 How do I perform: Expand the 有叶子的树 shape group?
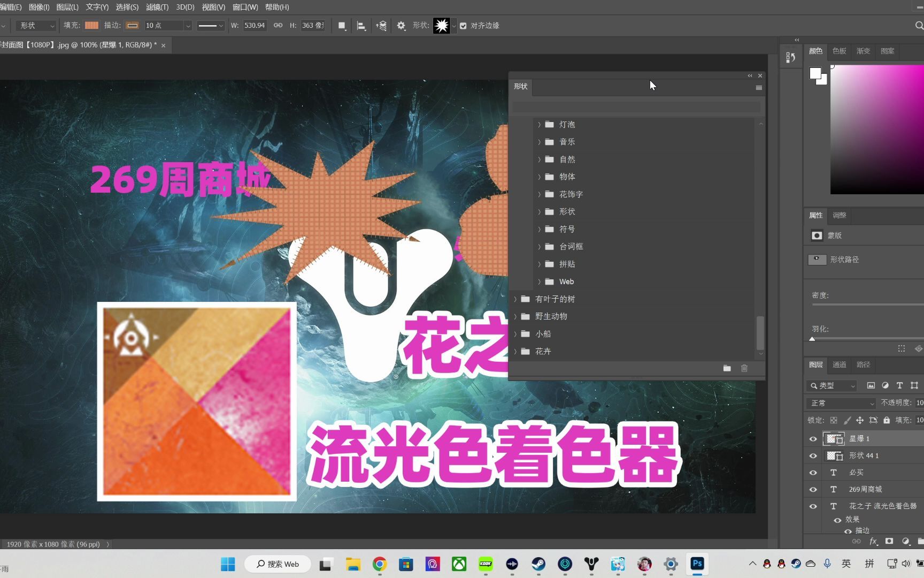click(515, 299)
